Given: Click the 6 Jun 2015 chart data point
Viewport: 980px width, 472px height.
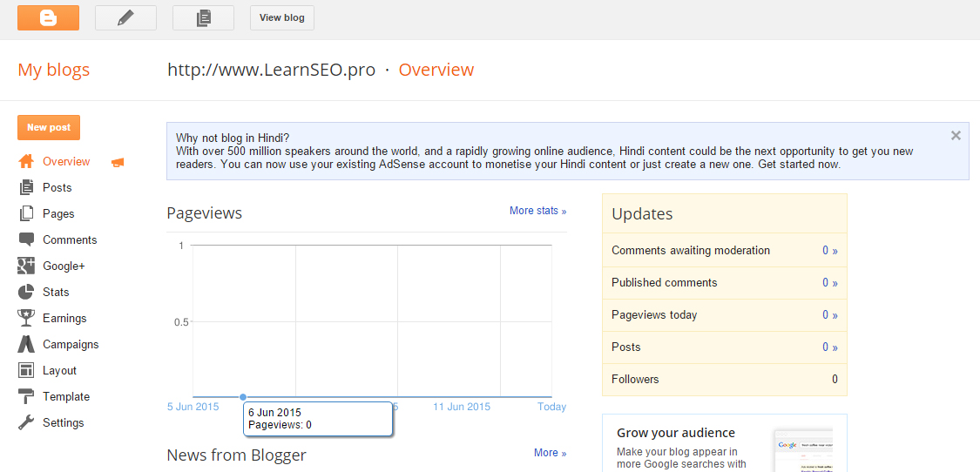Looking at the screenshot, I should [x=243, y=397].
